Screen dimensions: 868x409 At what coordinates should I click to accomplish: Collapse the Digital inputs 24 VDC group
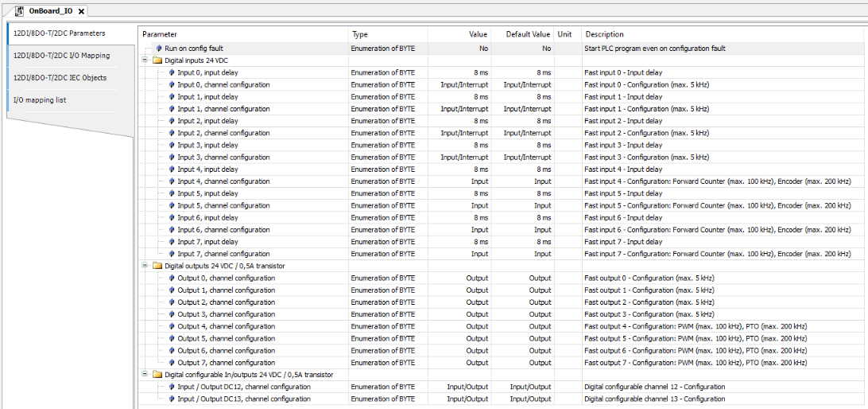pyautogui.click(x=145, y=60)
